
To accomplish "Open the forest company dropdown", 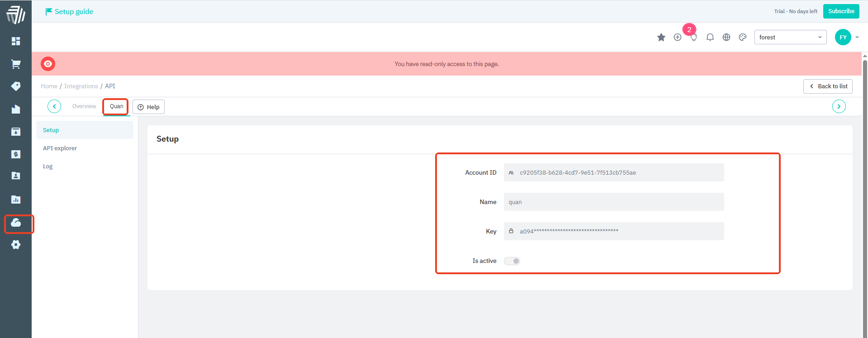I will pos(790,37).
